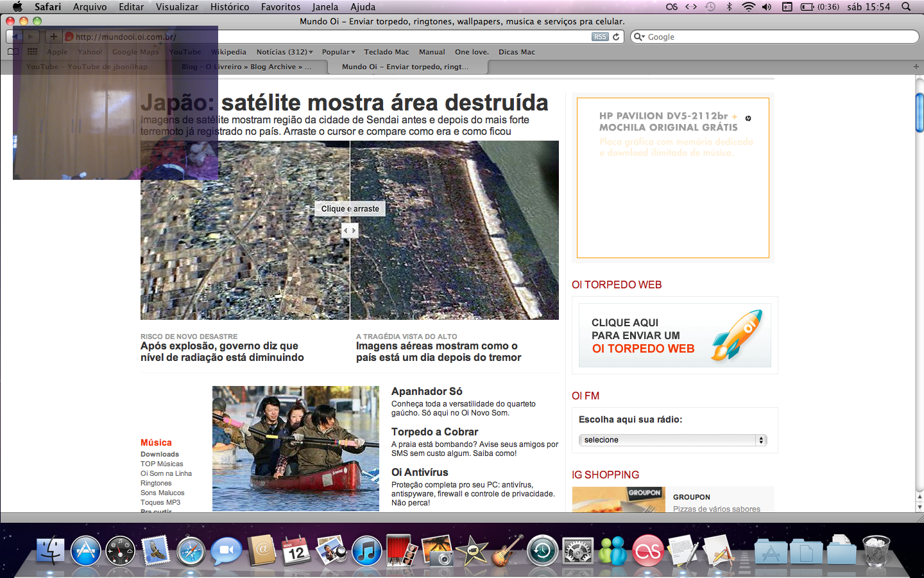Launch iMovie star icon in Dock

[472, 551]
